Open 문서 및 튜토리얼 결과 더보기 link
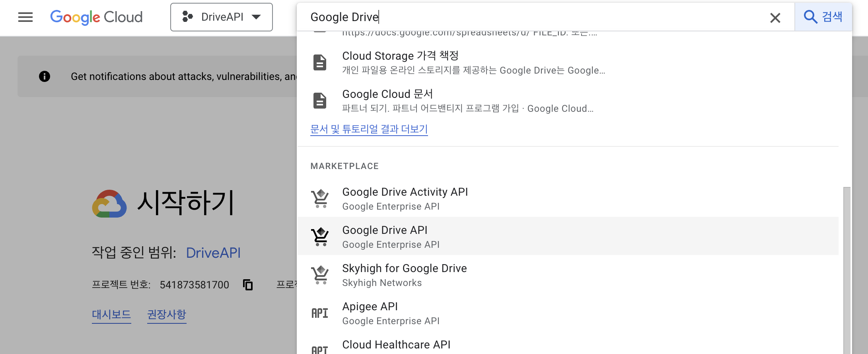The width and height of the screenshot is (868, 354). 369,129
